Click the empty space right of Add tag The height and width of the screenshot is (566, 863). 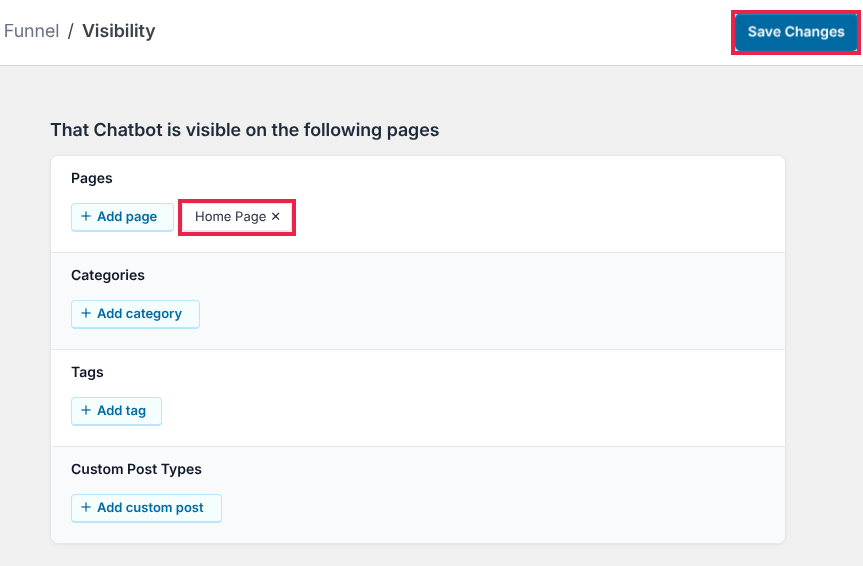pos(450,411)
